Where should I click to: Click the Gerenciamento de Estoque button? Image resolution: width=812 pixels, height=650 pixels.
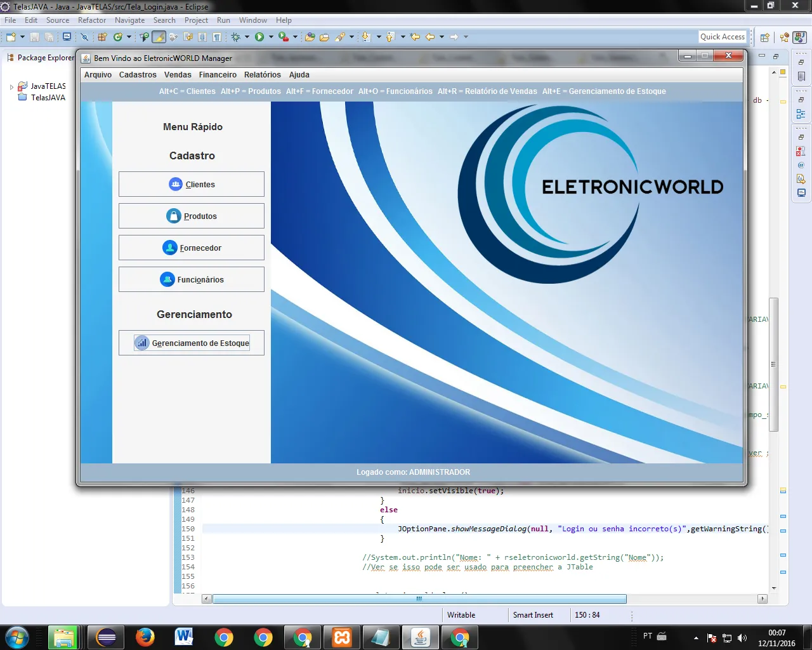pyautogui.click(x=192, y=343)
